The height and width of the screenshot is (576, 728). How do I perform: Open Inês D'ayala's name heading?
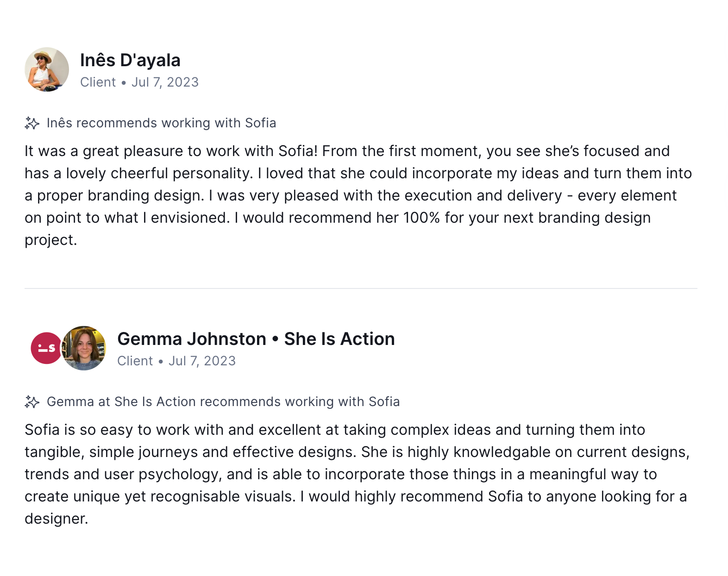point(130,60)
